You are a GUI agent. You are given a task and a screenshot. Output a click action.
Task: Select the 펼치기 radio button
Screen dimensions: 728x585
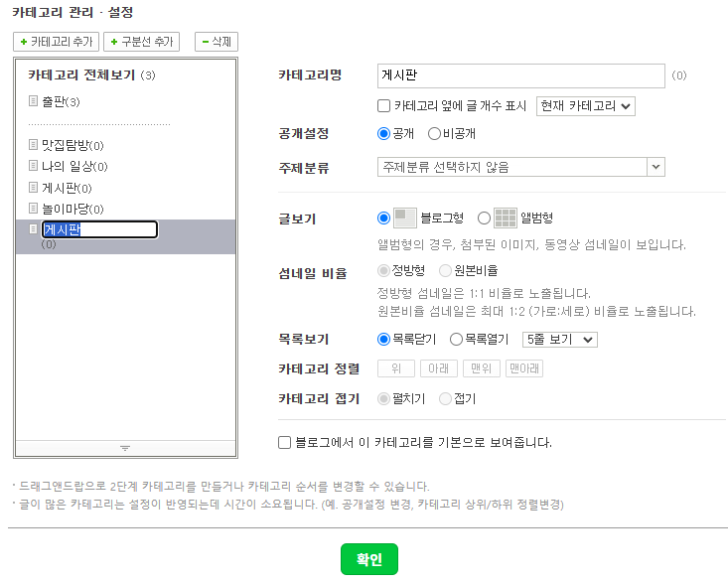tap(383, 399)
